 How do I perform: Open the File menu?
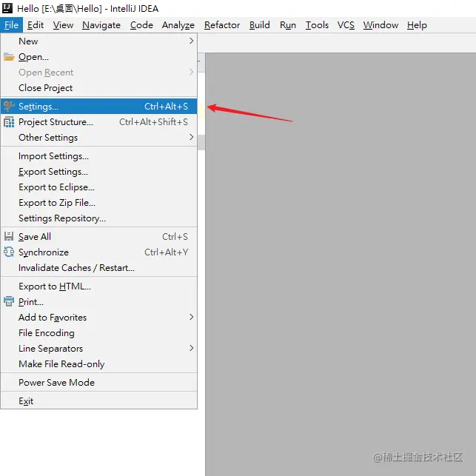pos(12,25)
